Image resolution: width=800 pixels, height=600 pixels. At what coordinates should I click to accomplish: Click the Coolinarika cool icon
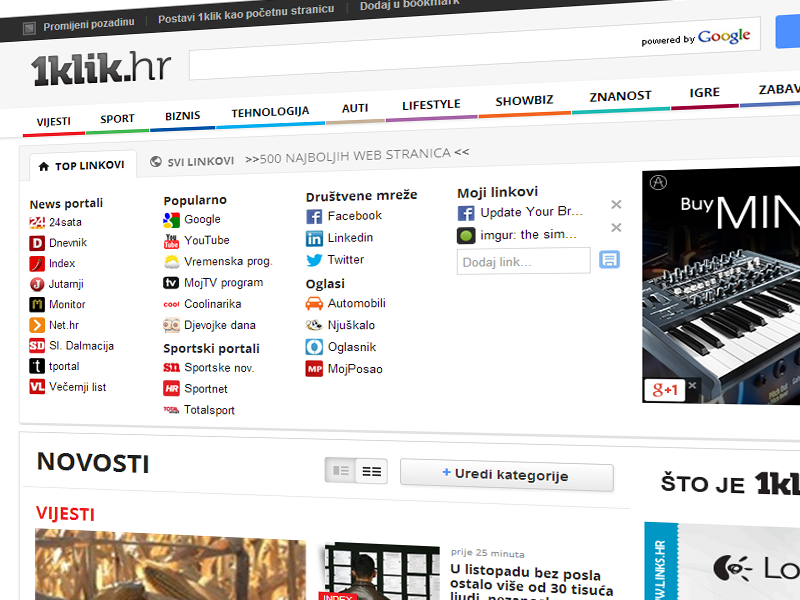pos(171,304)
